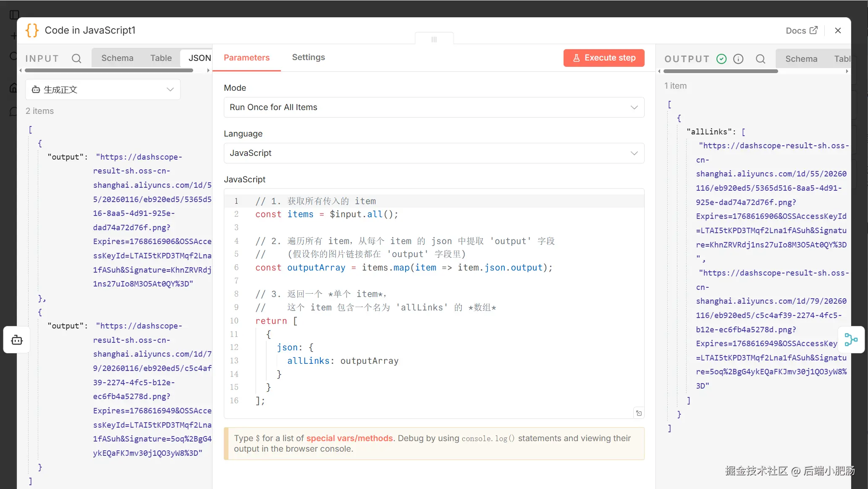Viewport: 868px width, 489px height.
Task: Click the output info circle icon
Action: 738,59
